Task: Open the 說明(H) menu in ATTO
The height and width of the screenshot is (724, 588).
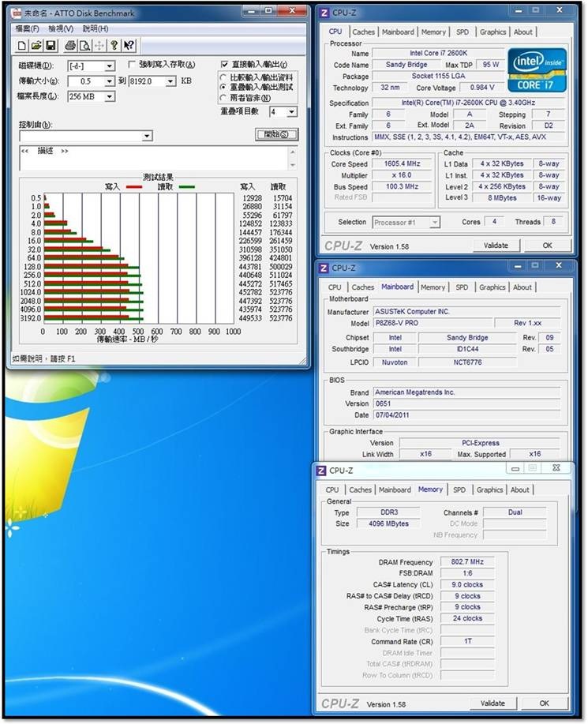Action: click(x=96, y=28)
